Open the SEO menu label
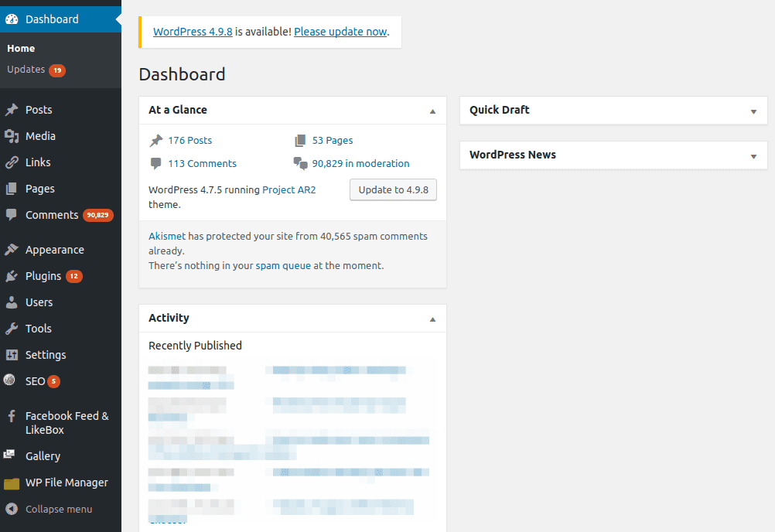This screenshot has width=775, height=532. pos(35,381)
